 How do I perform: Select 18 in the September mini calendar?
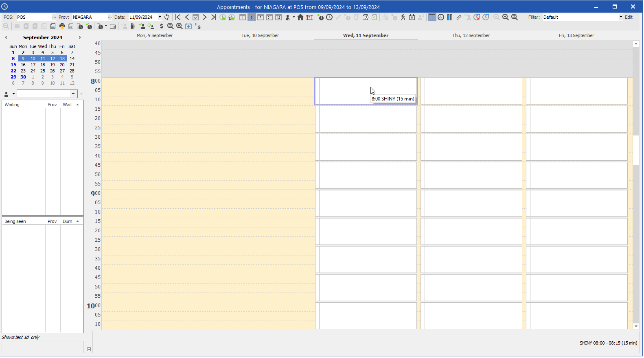point(43,65)
